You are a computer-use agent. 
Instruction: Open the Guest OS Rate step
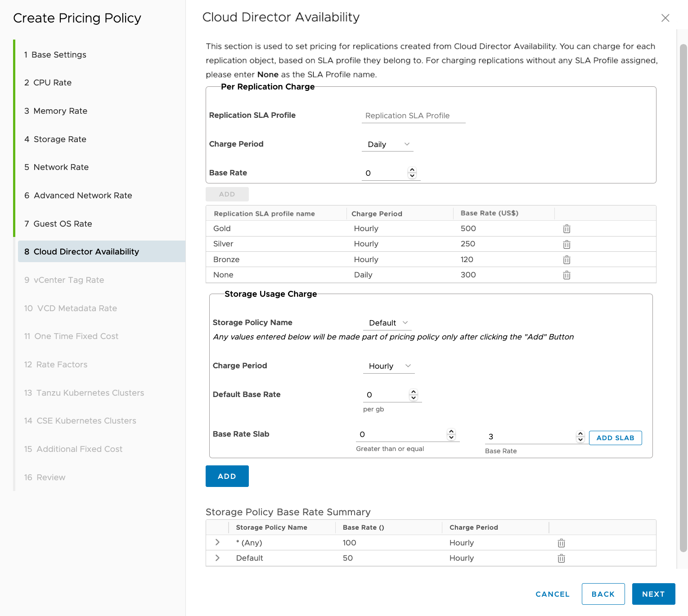click(63, 224)
